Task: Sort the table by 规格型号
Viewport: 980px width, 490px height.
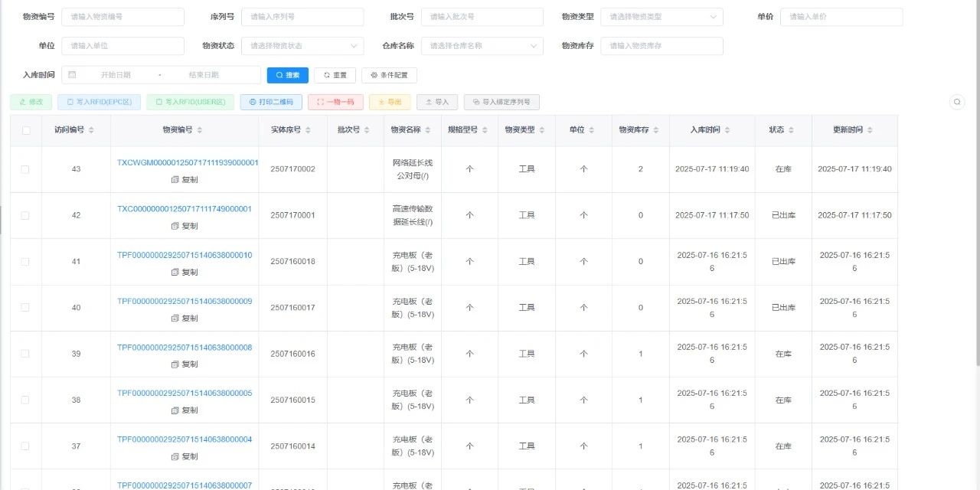Action: 485,130
